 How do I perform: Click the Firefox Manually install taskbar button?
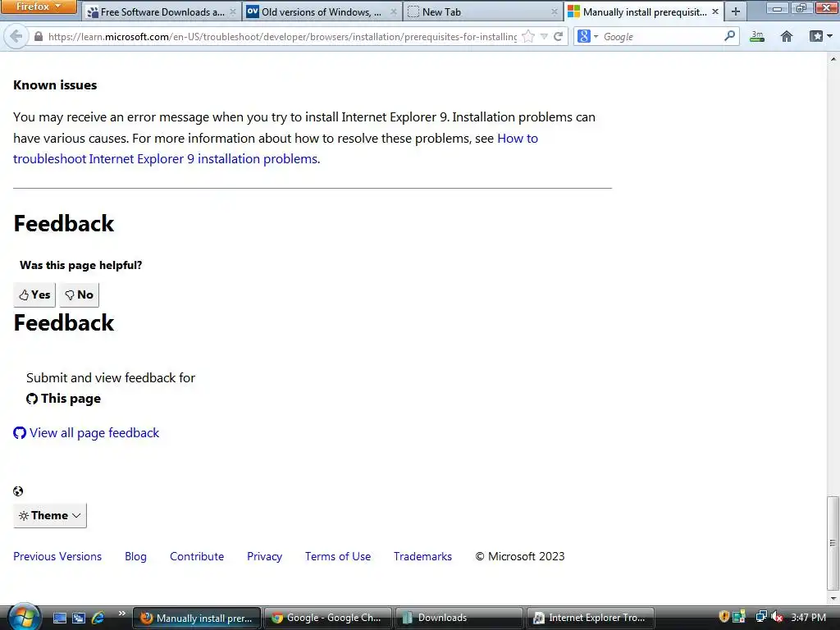click(x=197, y=618)
